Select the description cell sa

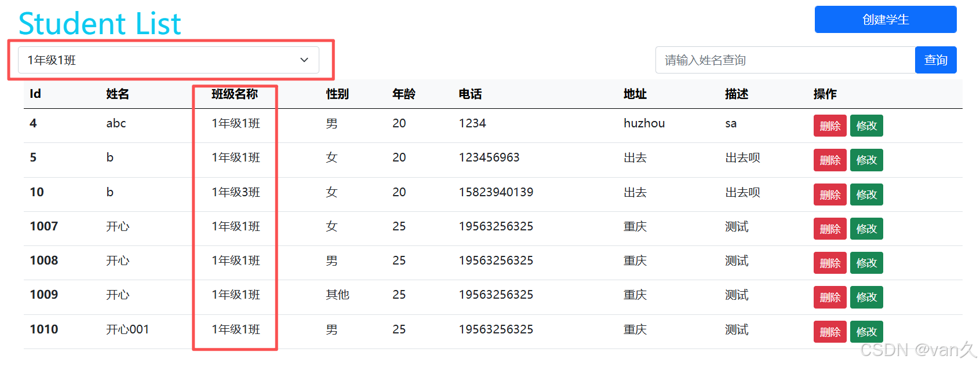pos(731,123)
